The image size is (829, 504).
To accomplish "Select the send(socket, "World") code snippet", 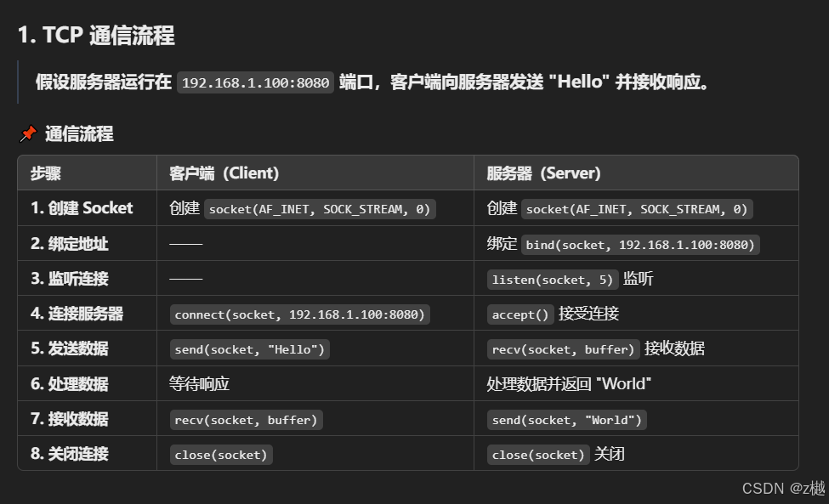I will pyautogui.click(x=567, y=419).
